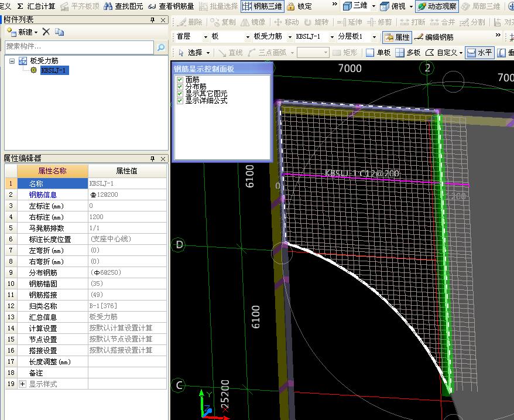
Task: Open 查找图元 binoculars tool
Action: point(124,6)
